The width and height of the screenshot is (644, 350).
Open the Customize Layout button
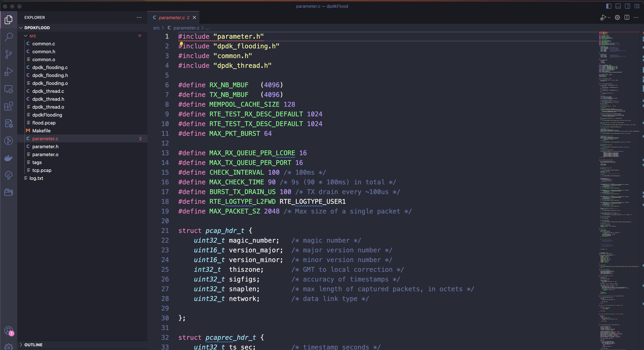tap(637, 6)
